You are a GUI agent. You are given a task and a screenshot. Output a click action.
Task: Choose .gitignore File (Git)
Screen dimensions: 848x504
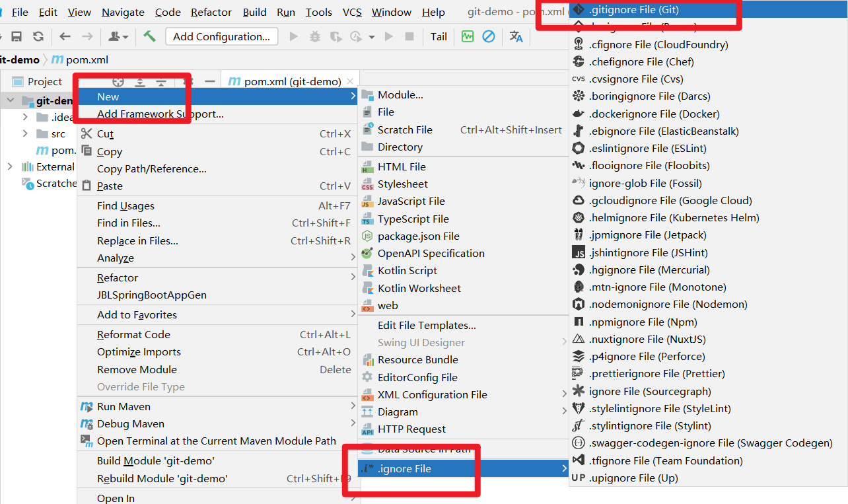tap(707, 10)
